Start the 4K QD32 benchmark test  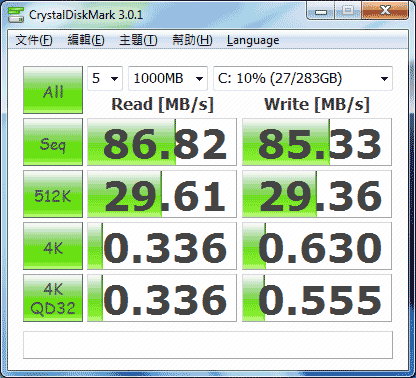pyautogui.click(x=53, y=298)
